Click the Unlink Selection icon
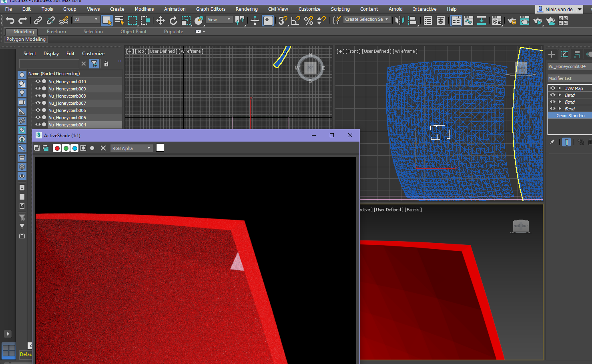Screen dimensions: 592x364 (x=51, y=20)
